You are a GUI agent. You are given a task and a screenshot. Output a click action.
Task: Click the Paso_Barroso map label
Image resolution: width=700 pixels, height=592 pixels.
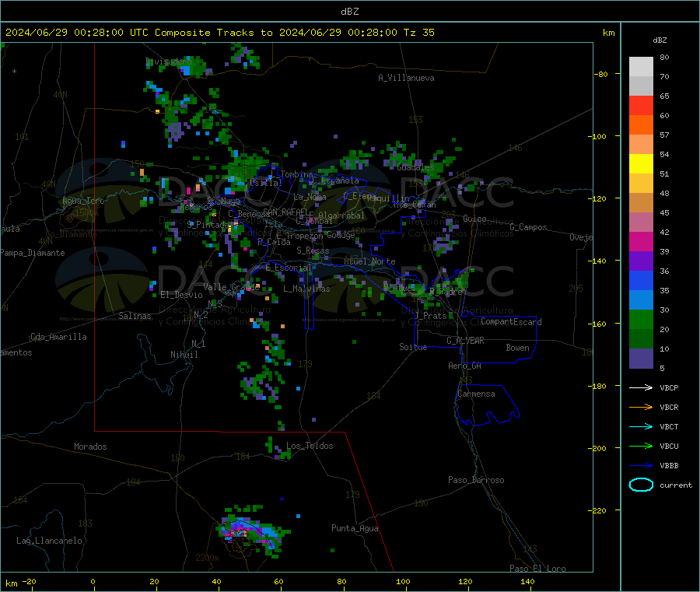(476, 480)
